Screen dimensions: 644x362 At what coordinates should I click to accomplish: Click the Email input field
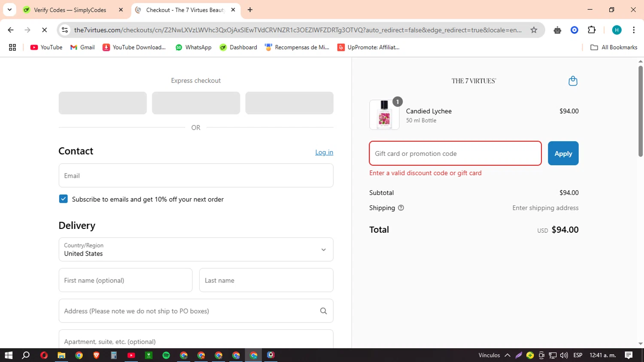pyautogui.click(x=196, y=176)
